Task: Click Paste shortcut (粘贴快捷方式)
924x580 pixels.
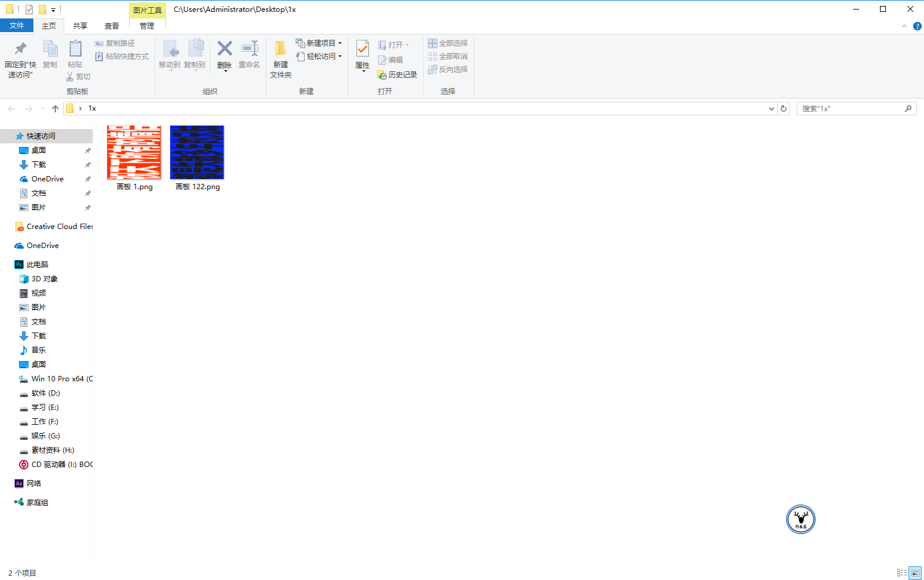Action: tap(122, 57)
